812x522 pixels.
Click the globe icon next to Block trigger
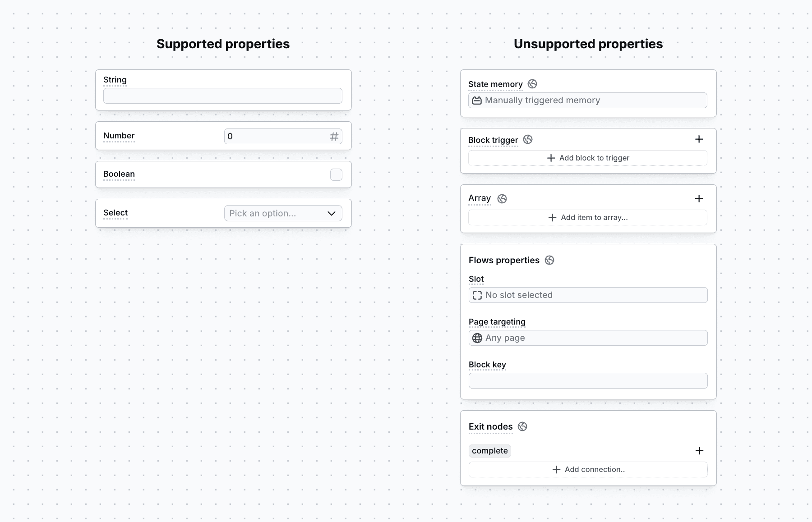pos(528,140)
